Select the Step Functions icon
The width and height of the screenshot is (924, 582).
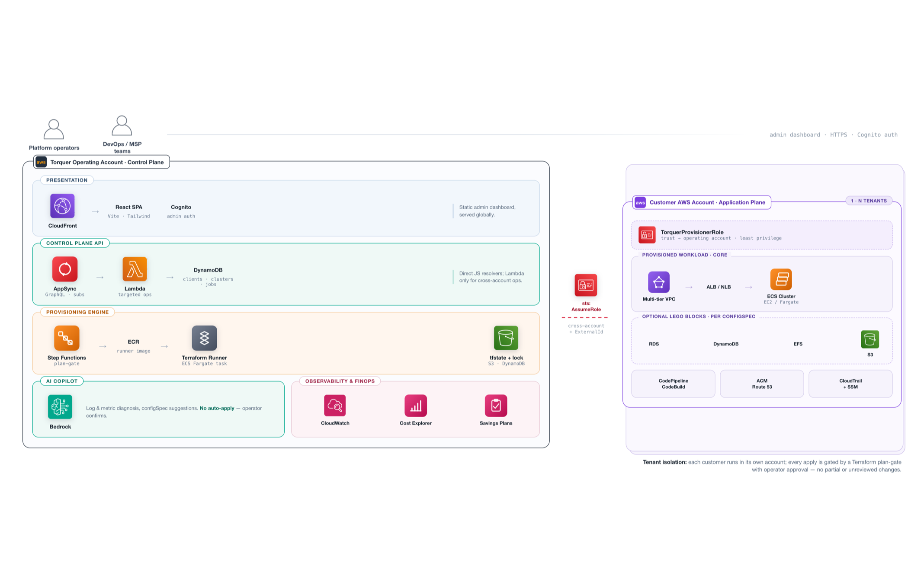pos(67,338)
